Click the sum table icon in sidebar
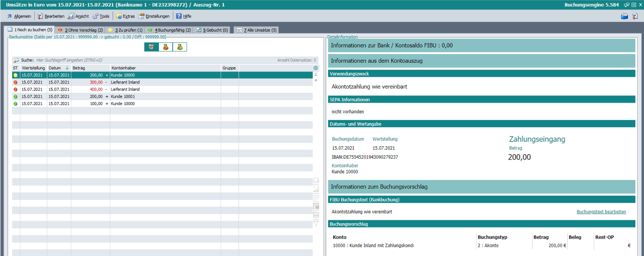Image resolution: width=644 pixels, height=256 pixels. click(x=316, y=206)
